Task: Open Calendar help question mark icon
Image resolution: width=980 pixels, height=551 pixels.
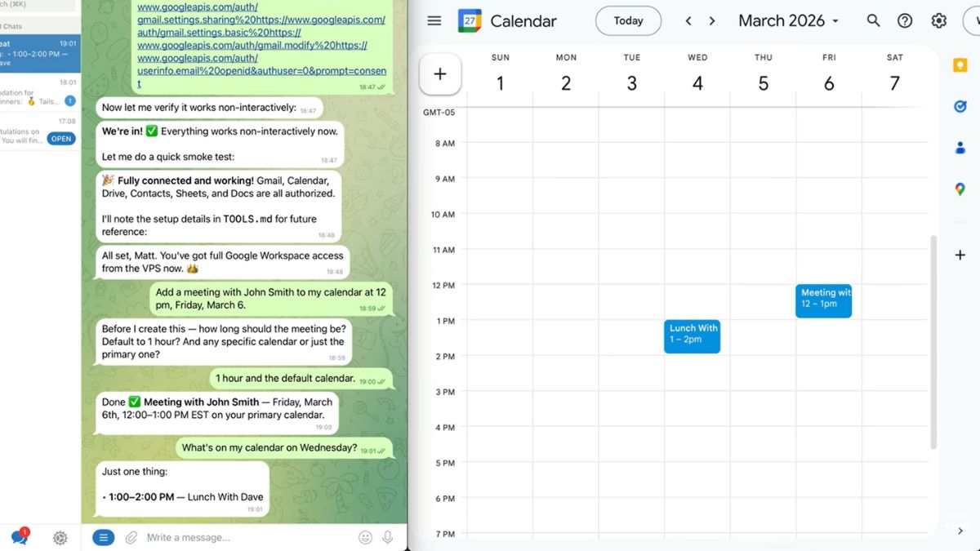Action: pyautogui.click(x=905, y=21)
